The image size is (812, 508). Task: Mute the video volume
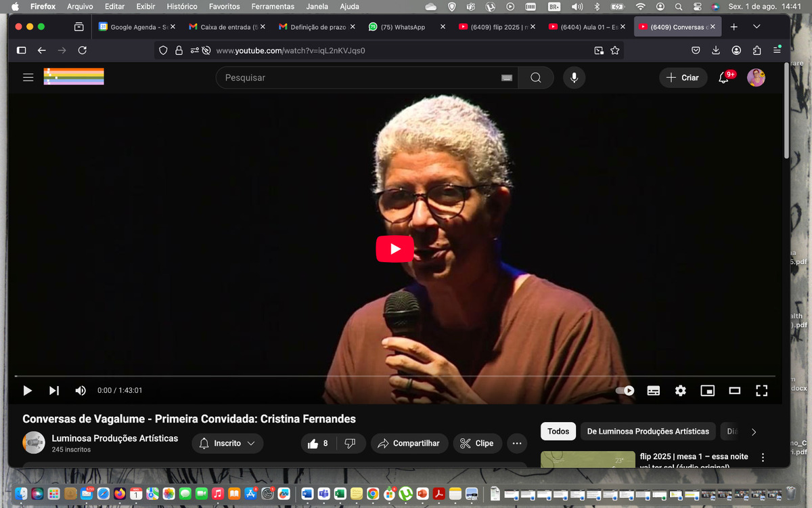(x=81, y=391)
